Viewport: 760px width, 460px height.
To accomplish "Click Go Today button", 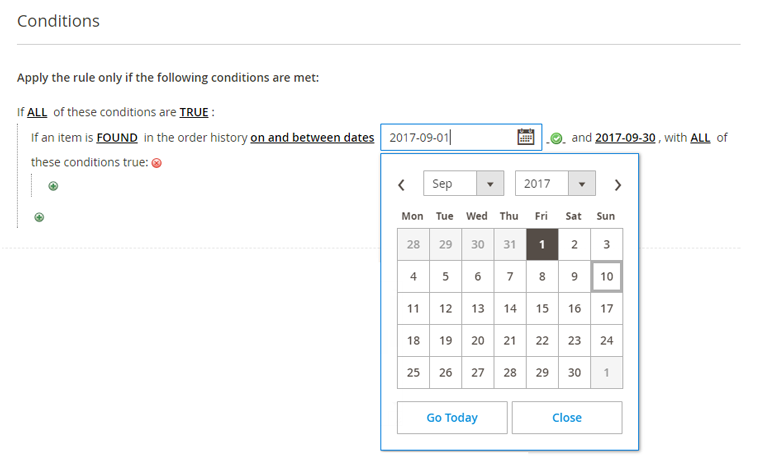I will 452,417.
